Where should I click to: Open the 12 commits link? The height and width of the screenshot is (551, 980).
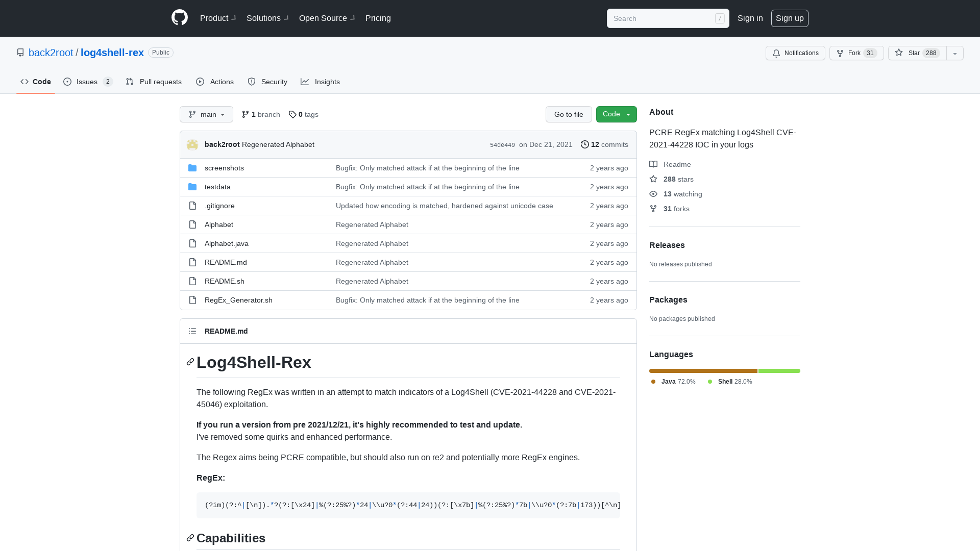click(604, 144)
